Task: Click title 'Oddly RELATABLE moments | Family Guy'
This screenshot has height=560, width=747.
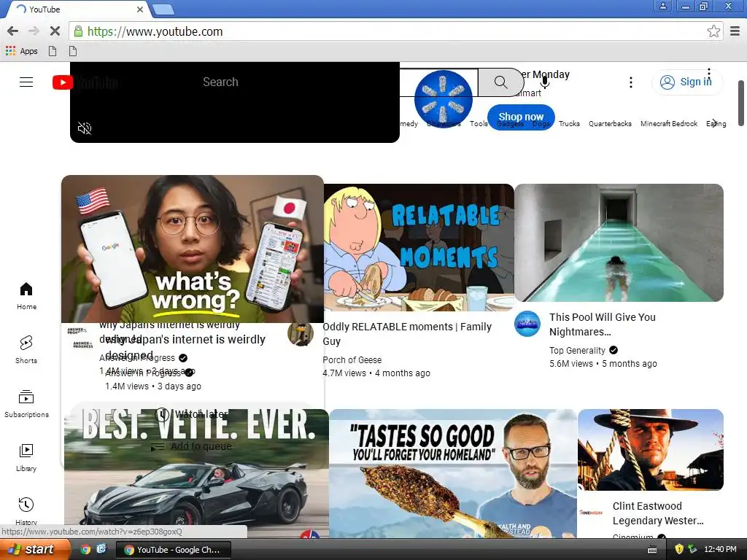Action: pyautogui.click(x=407, y=334)
